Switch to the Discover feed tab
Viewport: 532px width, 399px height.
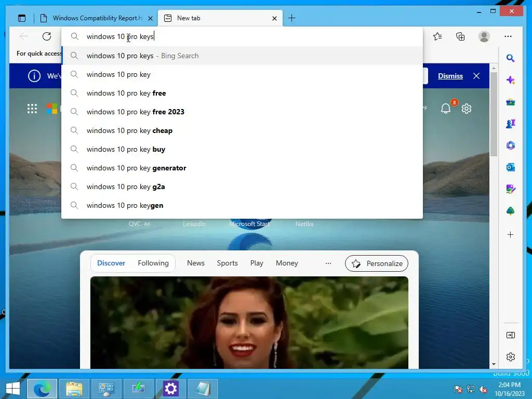point(111,263)
